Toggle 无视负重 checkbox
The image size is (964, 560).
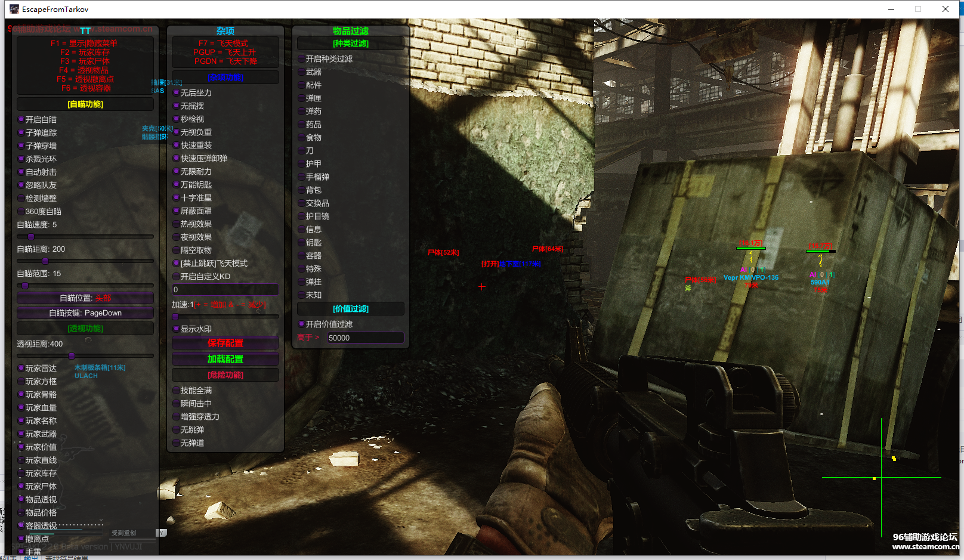click(x=177, y=132)
